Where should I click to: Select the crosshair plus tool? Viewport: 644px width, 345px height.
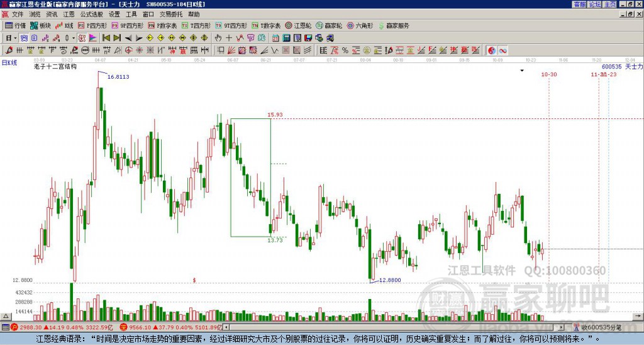229,38
